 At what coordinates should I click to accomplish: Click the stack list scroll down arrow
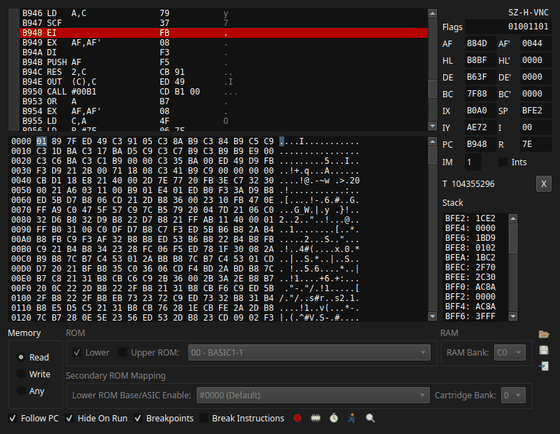[x=513, y=316]
